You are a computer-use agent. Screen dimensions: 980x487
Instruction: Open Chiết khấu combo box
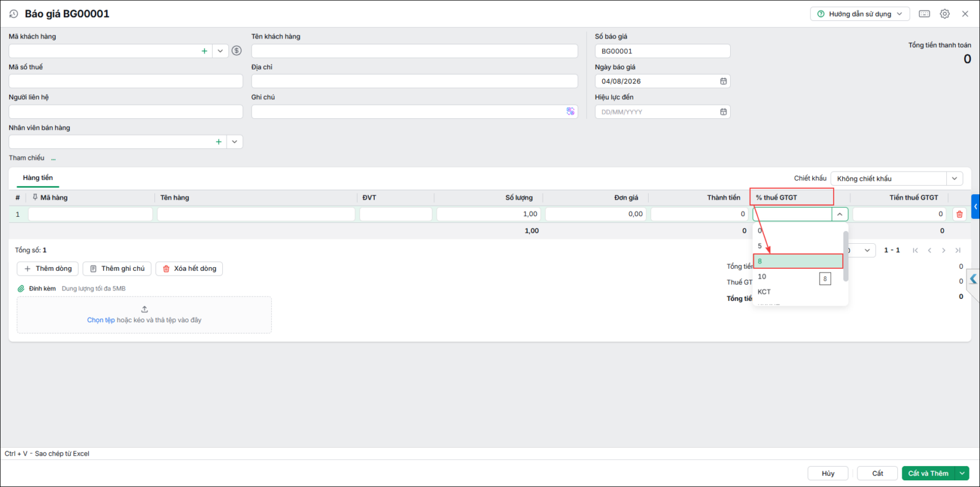(897, 178)
